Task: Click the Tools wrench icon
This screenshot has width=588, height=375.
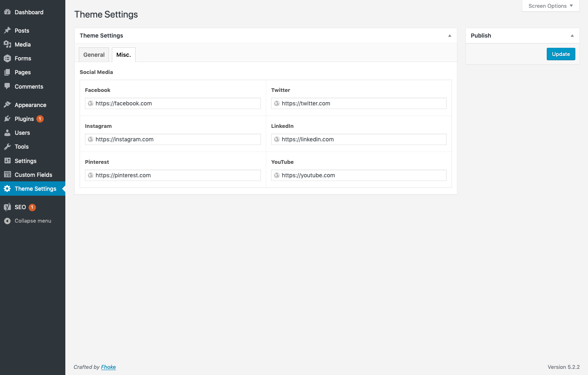Action: coord(7,147)
